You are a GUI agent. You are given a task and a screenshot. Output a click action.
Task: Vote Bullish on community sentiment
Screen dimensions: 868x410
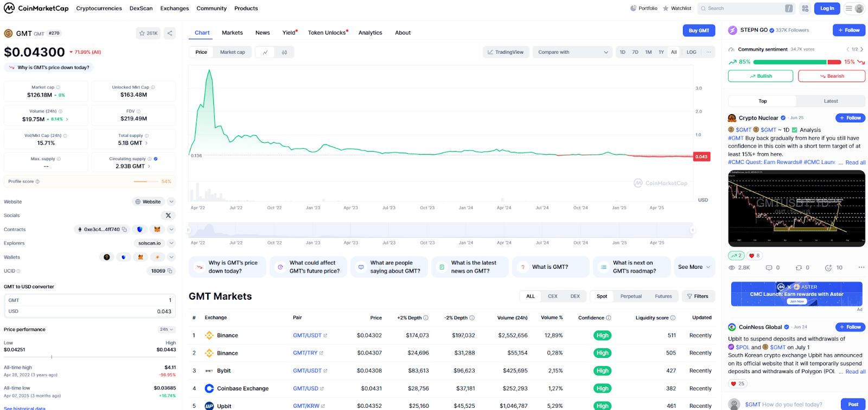(x=761, y=76)
